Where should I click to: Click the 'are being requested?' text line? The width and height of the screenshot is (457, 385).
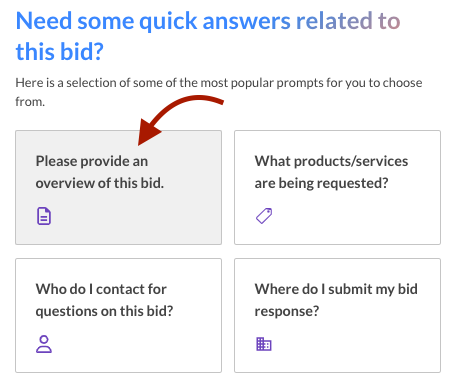point(322,183)
